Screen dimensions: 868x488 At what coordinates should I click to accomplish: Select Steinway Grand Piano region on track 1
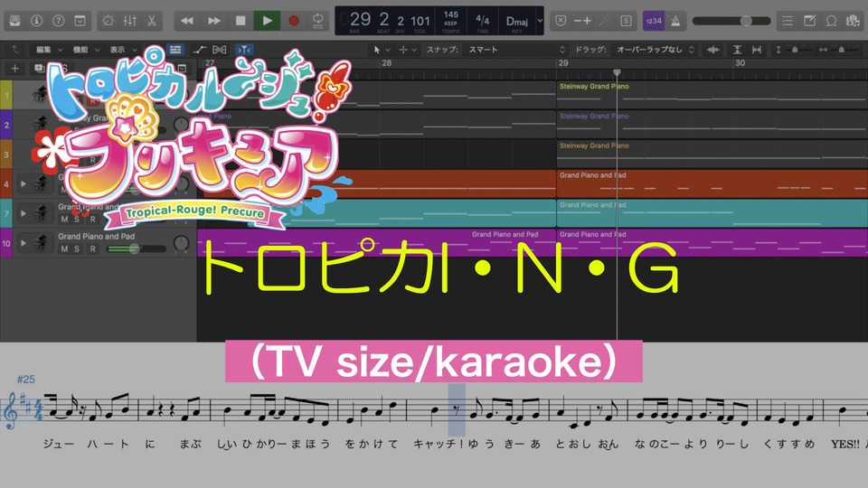[x=712, y=95]
